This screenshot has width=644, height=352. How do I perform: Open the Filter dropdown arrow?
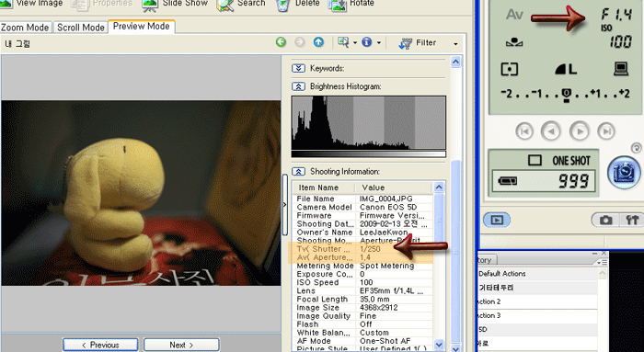point(455,43)
